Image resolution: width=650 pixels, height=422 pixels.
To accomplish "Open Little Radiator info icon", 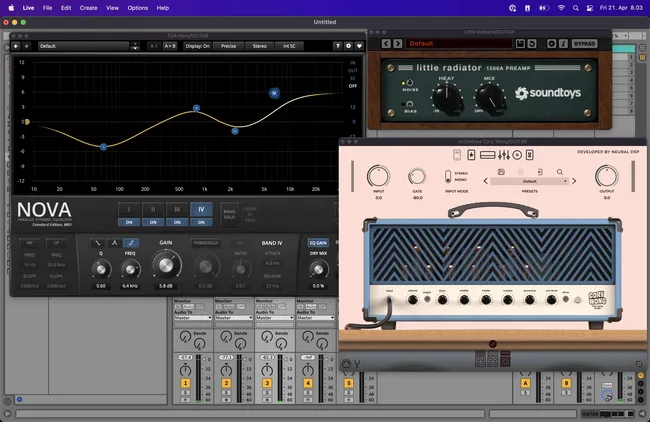I will pyautogui.click(x=563, y=44).
